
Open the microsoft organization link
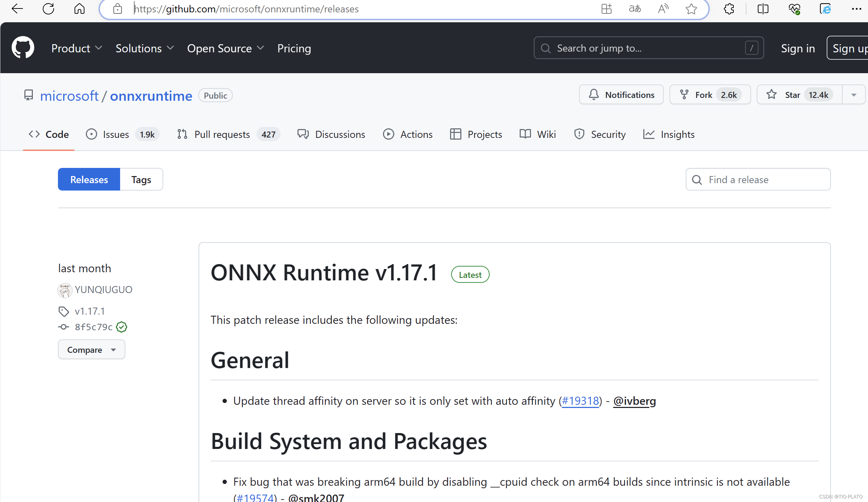tap(69, 96)
